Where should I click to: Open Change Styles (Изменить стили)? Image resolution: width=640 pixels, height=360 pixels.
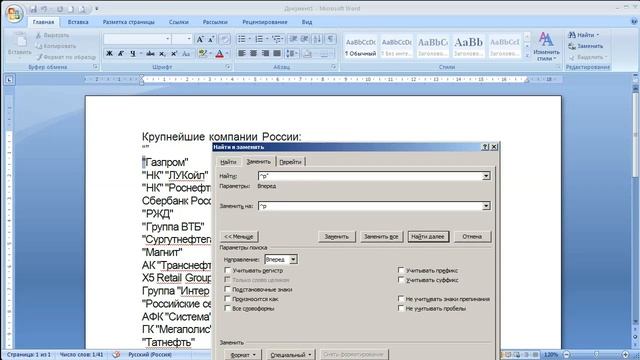click(x=546, y=47)
